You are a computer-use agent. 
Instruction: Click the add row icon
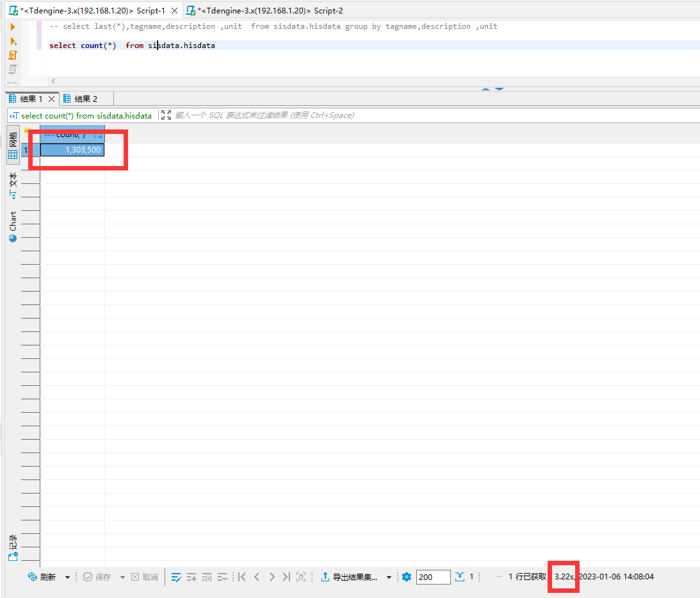tap(191, 577)
